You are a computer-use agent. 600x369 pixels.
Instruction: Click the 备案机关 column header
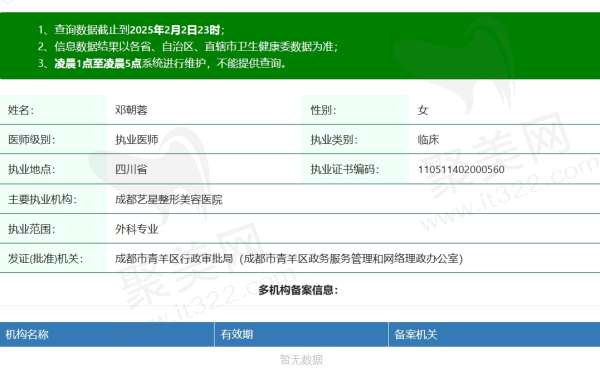(x=494, y=335)
